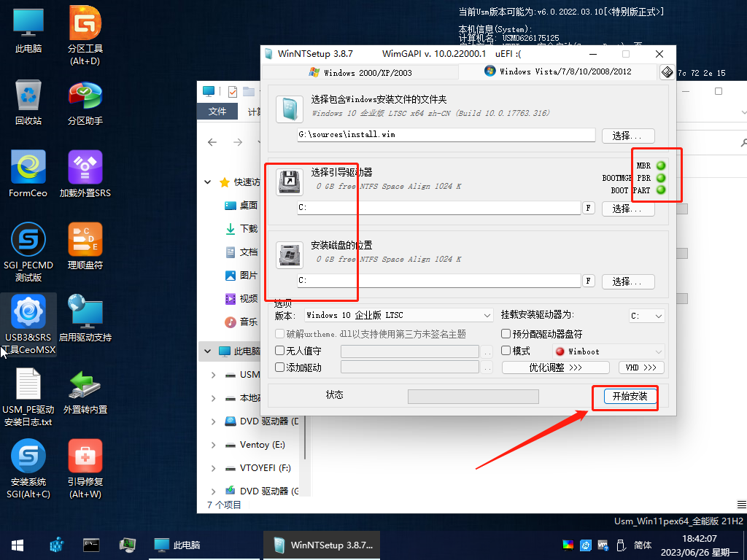Click the 状态 progress bar
The width and height of the screenshot is (747, 560).
pos(473,396)
